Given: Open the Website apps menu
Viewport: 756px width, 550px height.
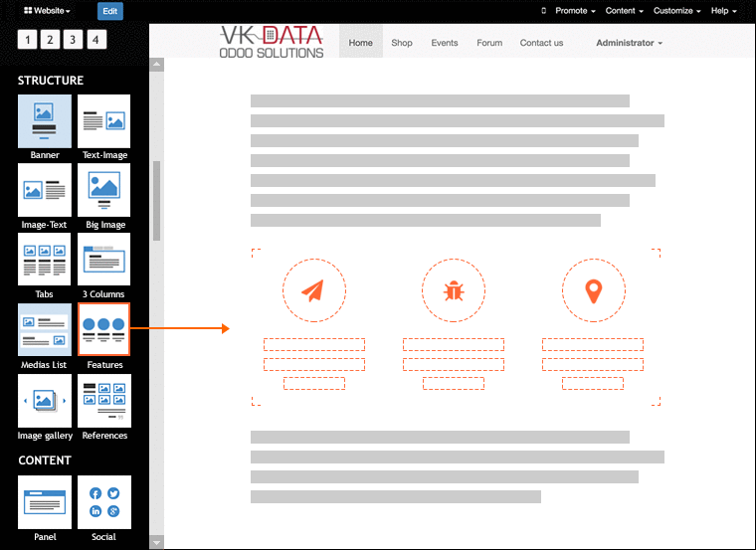Looking at the screenshot, I should (x=47, y=11).
